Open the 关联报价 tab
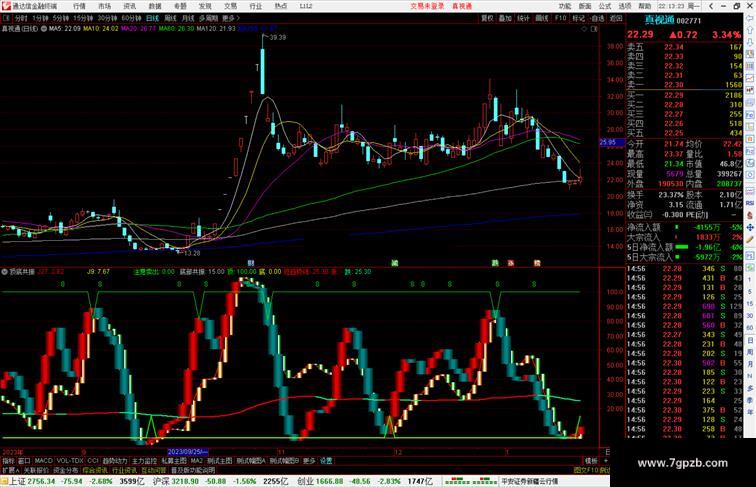756x487 pixels. pos(36,470)
